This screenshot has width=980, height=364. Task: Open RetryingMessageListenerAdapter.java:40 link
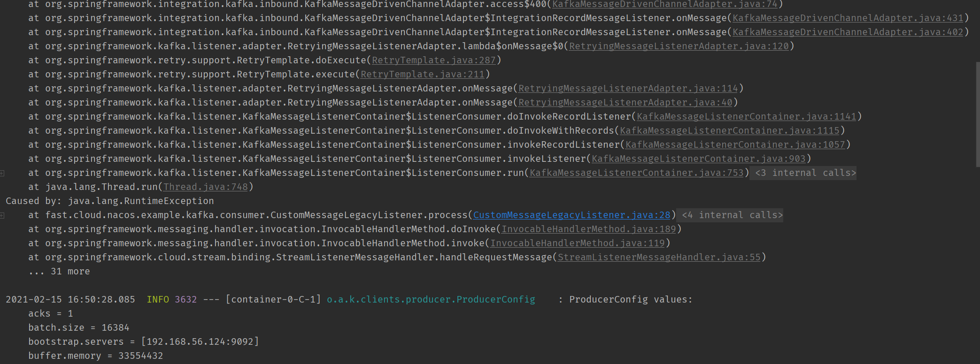[x=625, y=103]
